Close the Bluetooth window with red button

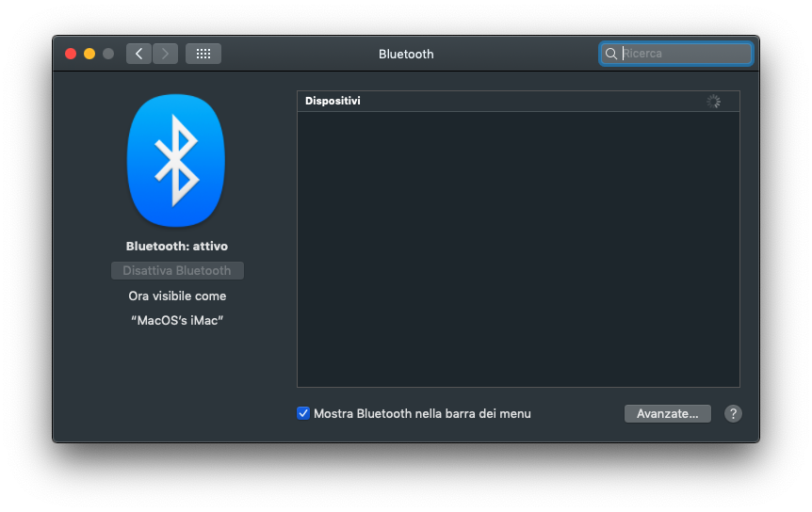(71, 54)
